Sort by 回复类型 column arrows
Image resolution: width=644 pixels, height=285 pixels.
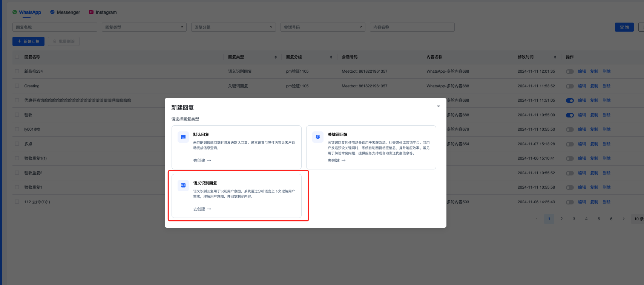pyautogui.click(x=276, y=57)
